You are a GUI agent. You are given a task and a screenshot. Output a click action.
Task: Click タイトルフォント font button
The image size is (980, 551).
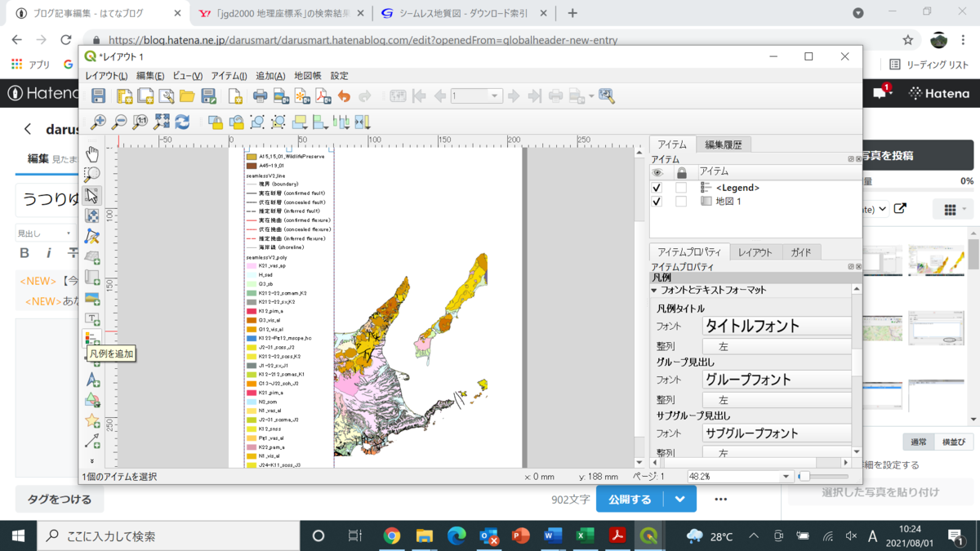click(775, 326)
